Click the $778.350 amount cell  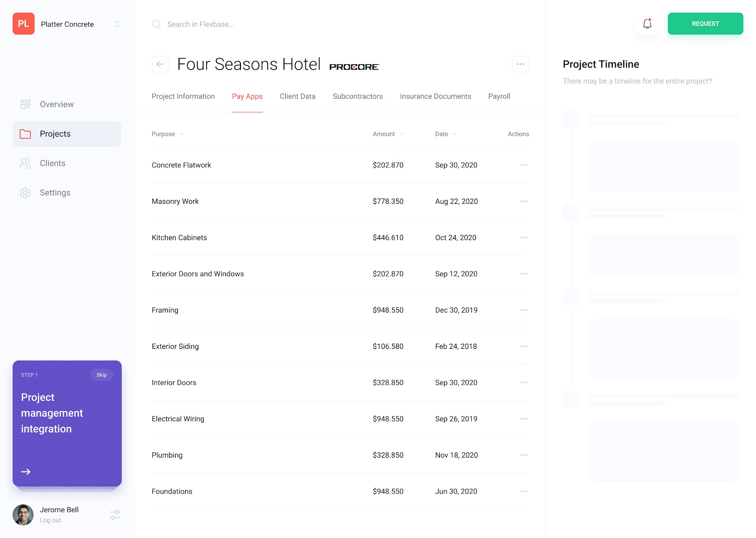[x=388, y=201]
